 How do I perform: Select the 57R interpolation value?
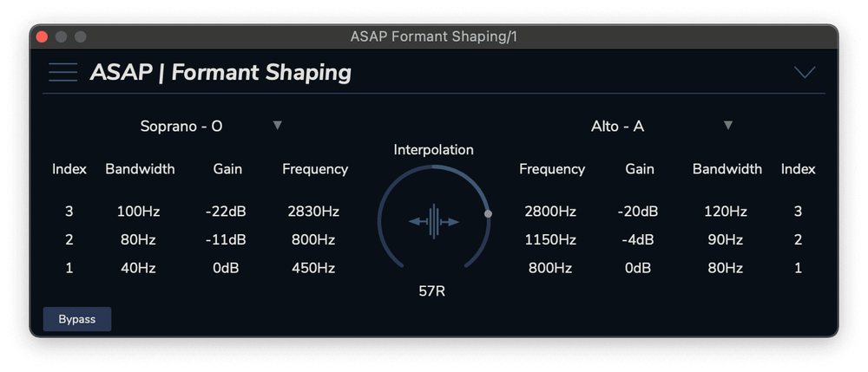[x=432, y=291]
